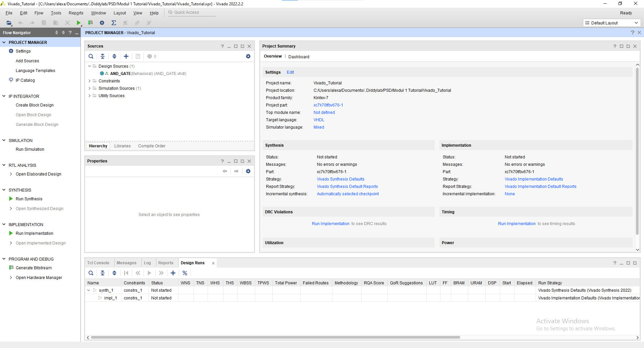The image size is (644, 348).
Task: Expand the Constraints folder
Action: pyautogui.click(x=90, y=81)
